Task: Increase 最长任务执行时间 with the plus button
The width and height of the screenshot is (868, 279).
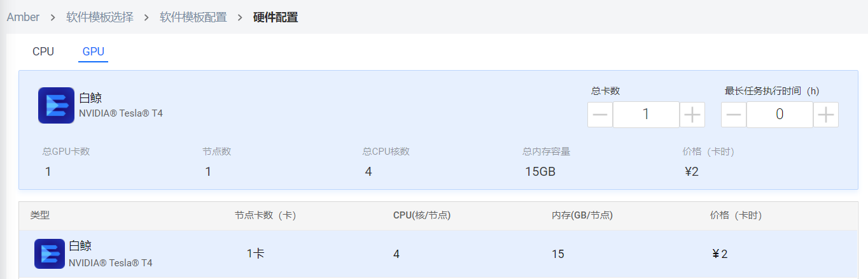Action: click(x=826, y=115)
